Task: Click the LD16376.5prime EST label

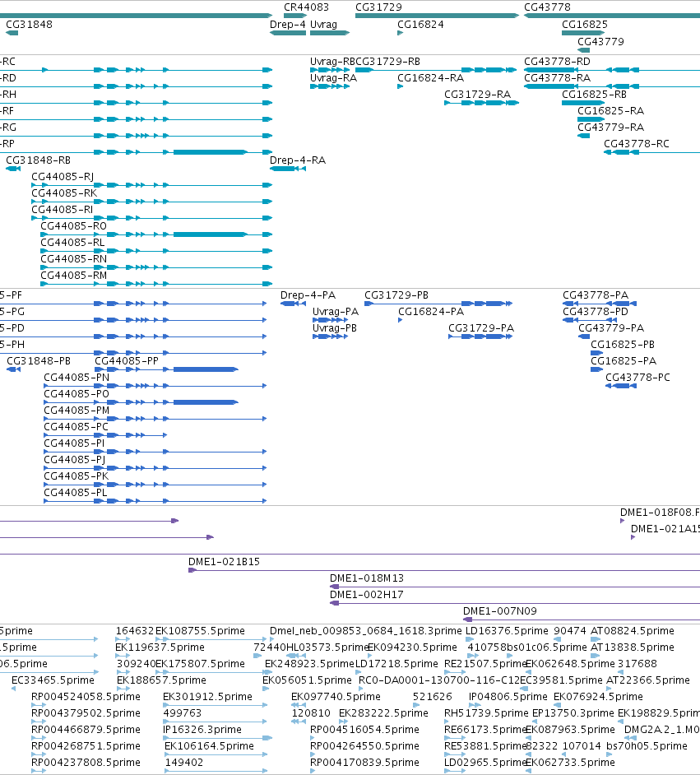Action: (x=507, y=631)
